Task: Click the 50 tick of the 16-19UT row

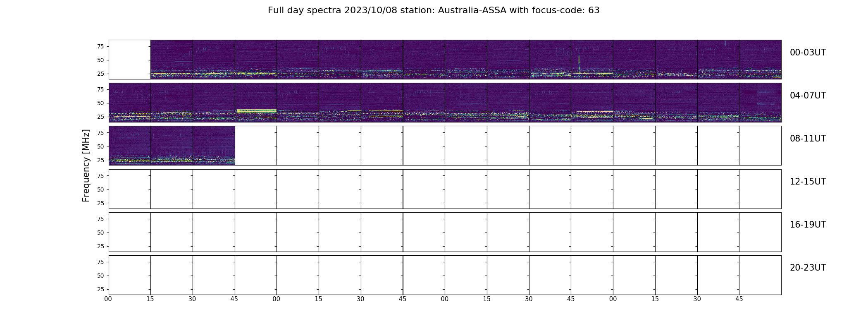Action: (x=100, y=233)
